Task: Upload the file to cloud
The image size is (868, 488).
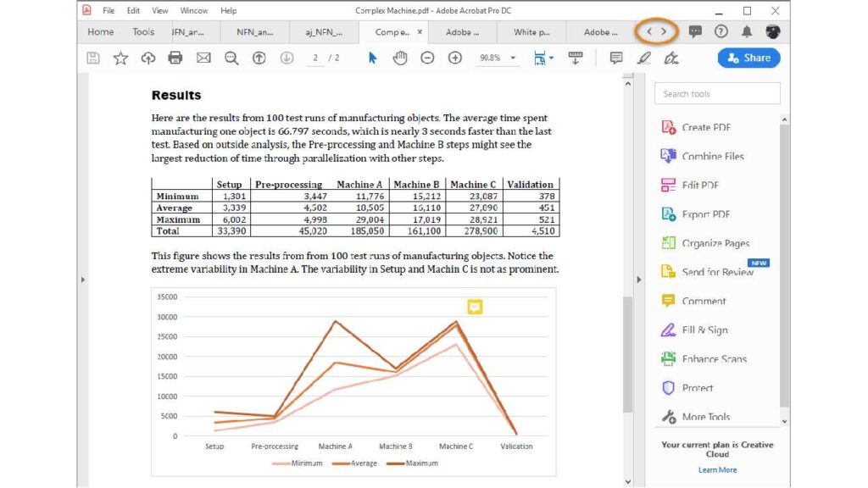Action: coord(147,58)
